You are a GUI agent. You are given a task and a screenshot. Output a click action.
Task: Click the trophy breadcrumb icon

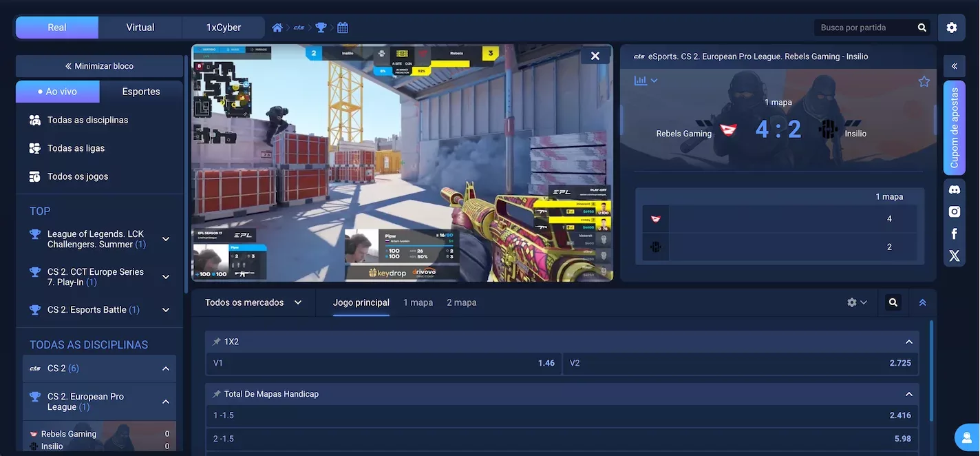[x=321, y=27]
